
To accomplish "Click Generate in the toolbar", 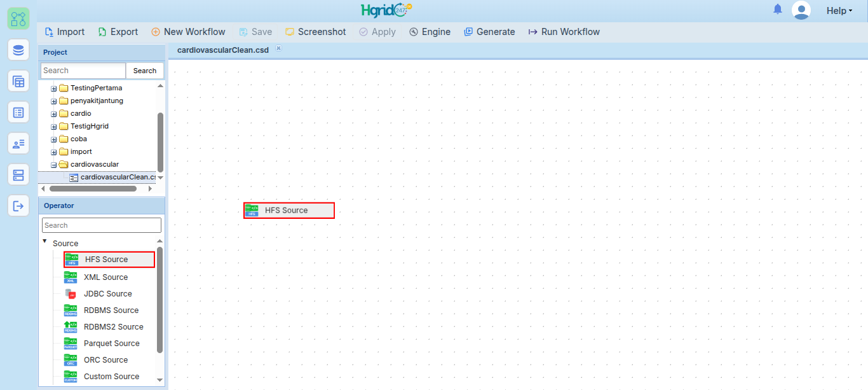I will click(x=489, y=32).
